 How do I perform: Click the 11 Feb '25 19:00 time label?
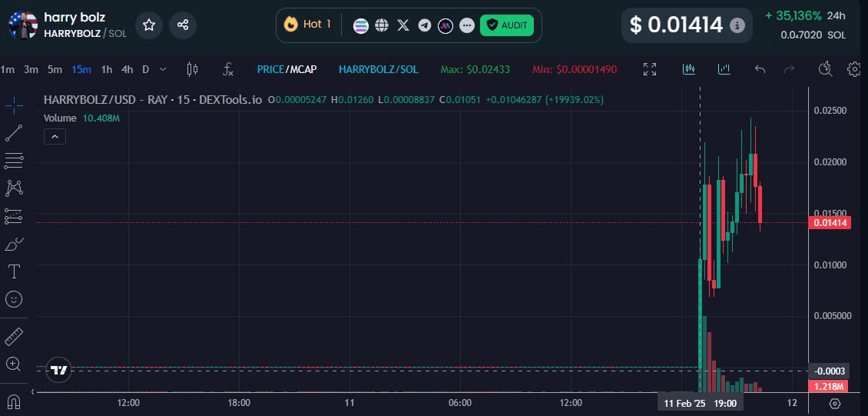point(701,403)
